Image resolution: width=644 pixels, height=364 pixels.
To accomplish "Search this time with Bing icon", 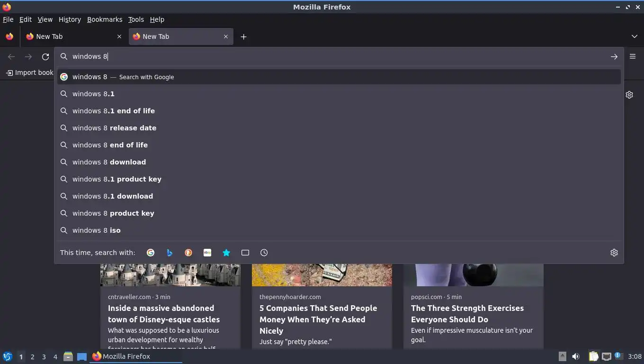I will 170,253.
